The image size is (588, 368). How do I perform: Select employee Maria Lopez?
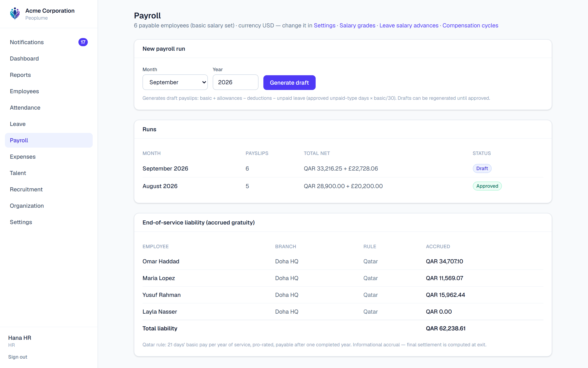tap(158, 278)
